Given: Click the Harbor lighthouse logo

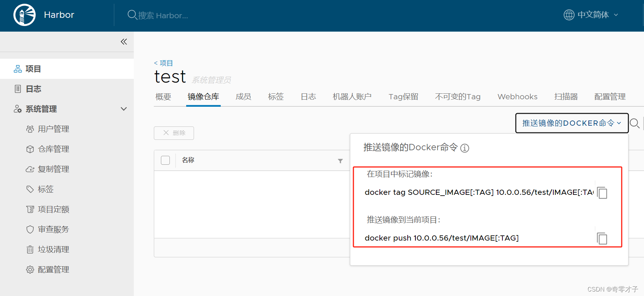Looking at the screenshot, I should pyautogui.click(x=25, y=15).
